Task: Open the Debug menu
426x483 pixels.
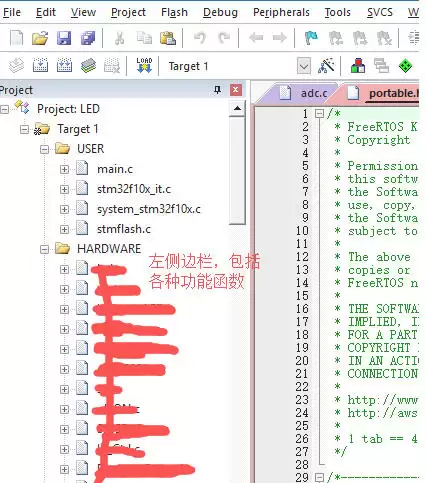Action: 220,12
